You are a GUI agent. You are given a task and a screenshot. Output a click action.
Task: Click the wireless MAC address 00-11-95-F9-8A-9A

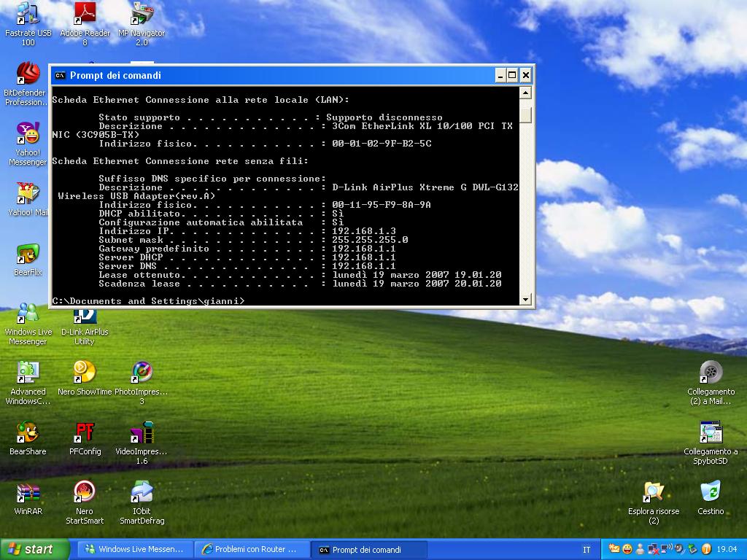[381, 205]
